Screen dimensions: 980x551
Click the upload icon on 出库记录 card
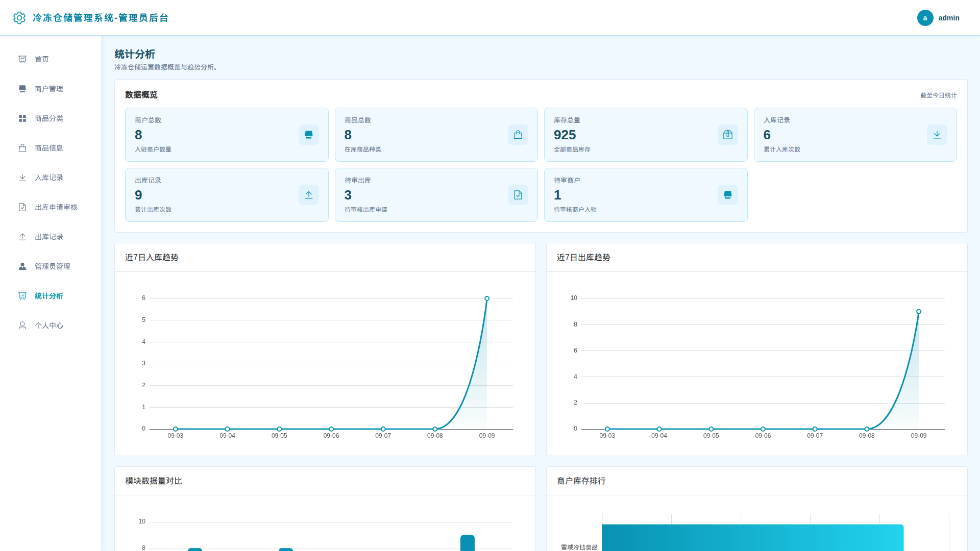(309, 195)
